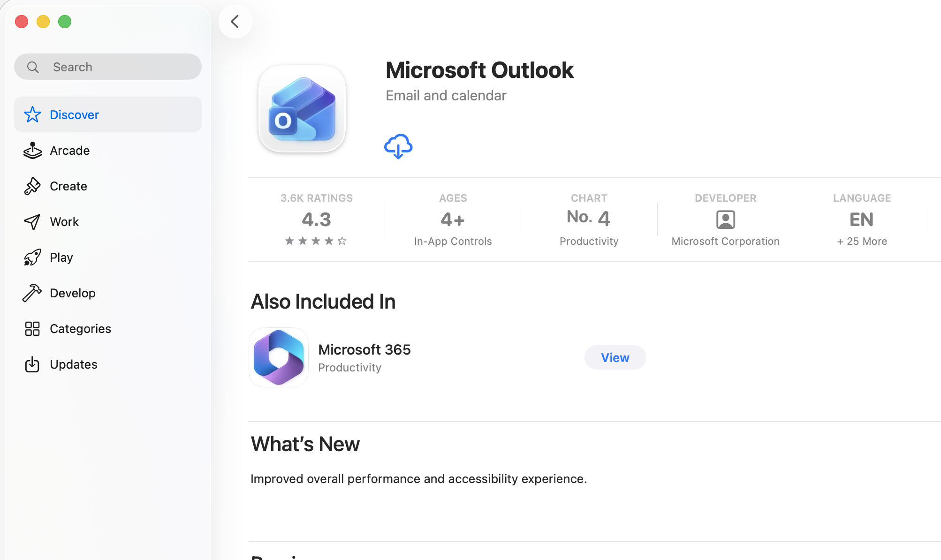Go back using the chevron arrow
The width and height of the screenshot is (941, 560).
point(235,22)
